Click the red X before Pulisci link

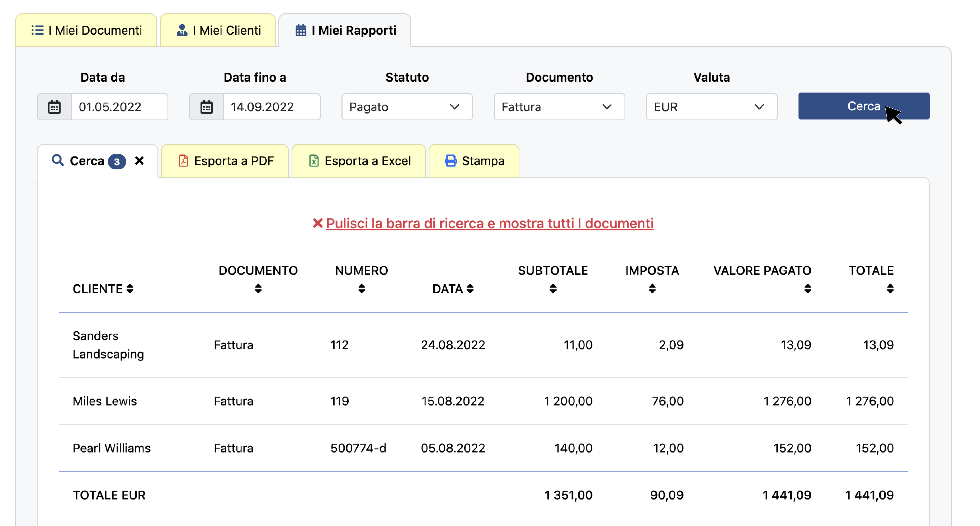point(318,224)
